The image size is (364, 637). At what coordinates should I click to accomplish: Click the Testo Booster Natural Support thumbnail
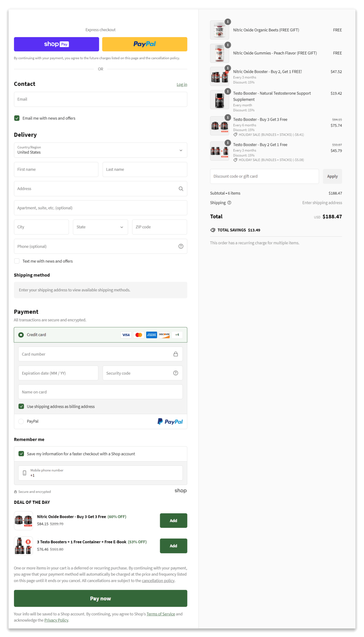pos(220,99)
